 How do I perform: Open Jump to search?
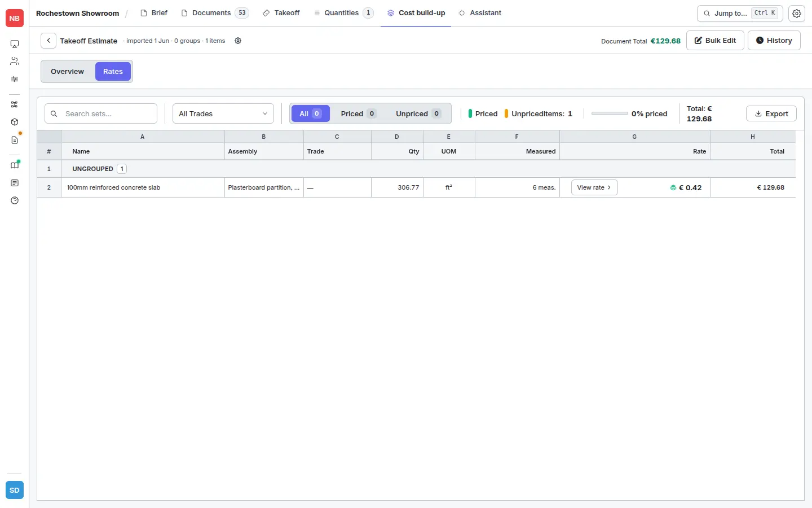click(x=740, y=13)
